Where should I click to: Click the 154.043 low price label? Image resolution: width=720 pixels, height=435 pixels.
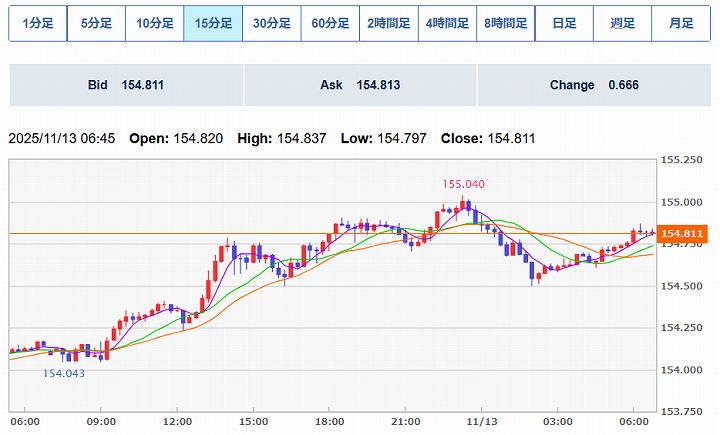[x=63, y=373]
